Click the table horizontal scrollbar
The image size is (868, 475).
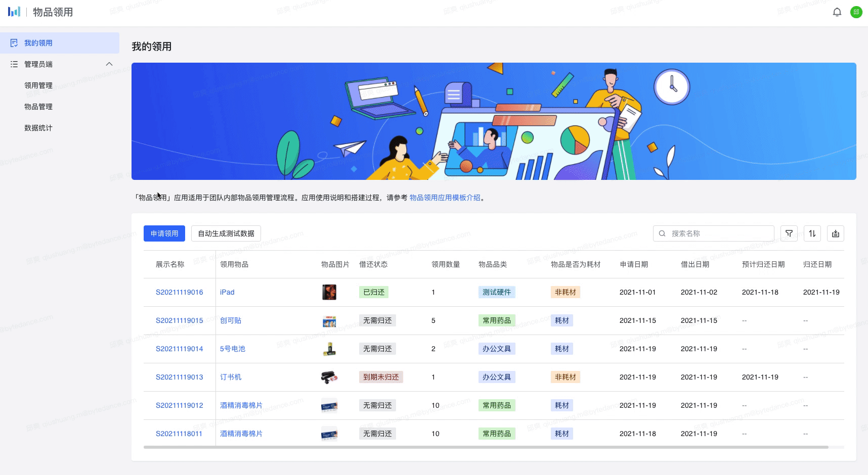486,447
